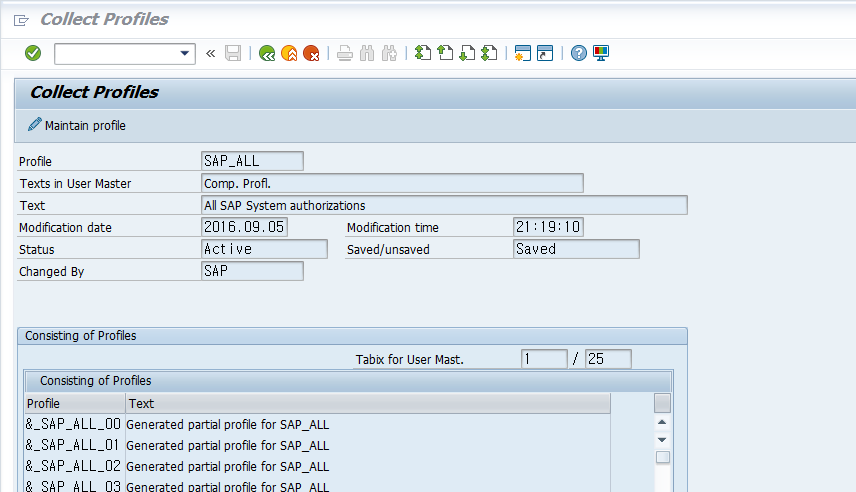The width and height of the screenshot is (856, 492).
Task: Click the table settings button above the scrollbar
Action: [x=662, y=403]
